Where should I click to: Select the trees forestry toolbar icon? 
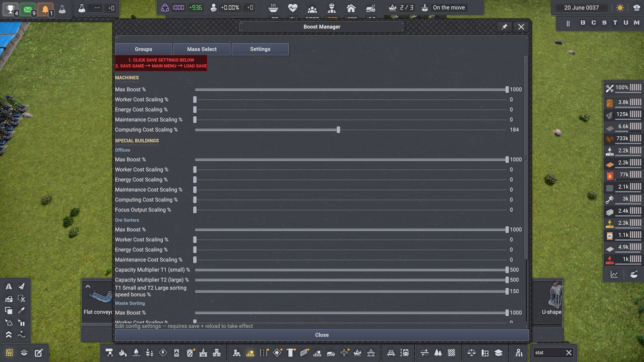coord(438,353)
